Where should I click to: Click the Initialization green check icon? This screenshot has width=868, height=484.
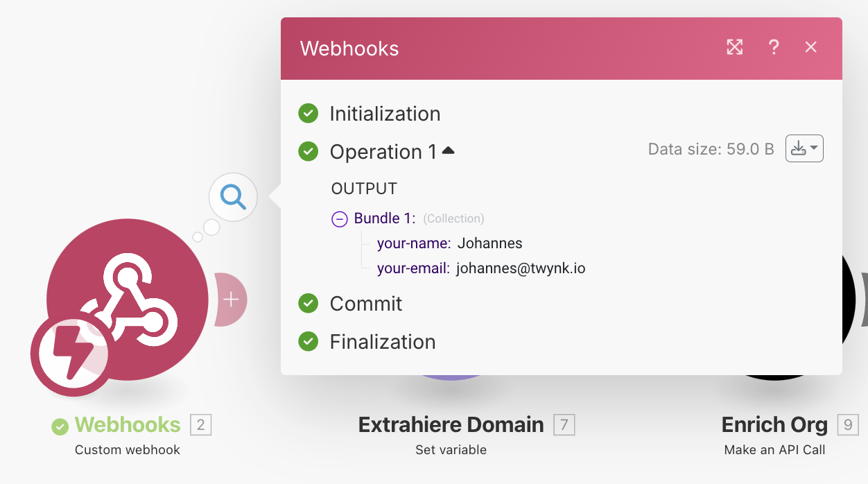coord(308,113)
